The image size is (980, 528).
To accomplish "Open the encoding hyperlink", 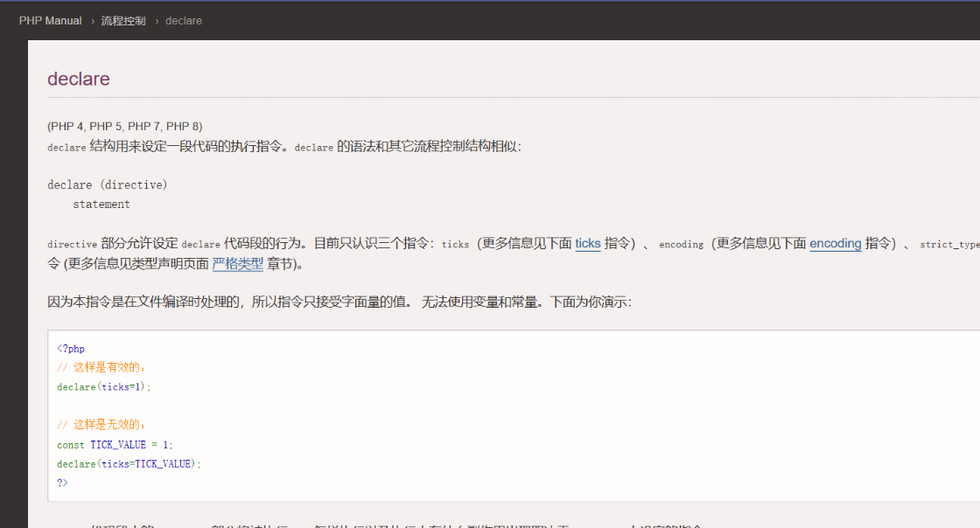I will pos(835,244).
